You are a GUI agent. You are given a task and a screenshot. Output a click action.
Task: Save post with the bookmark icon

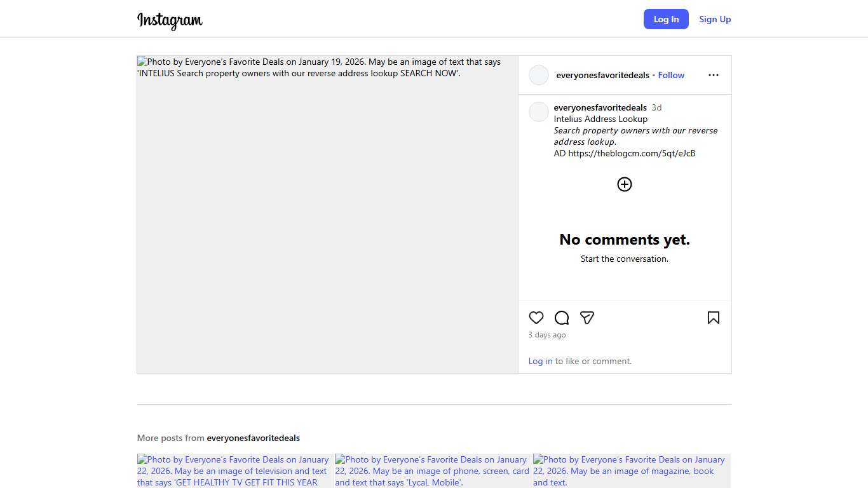click(713, 318)
